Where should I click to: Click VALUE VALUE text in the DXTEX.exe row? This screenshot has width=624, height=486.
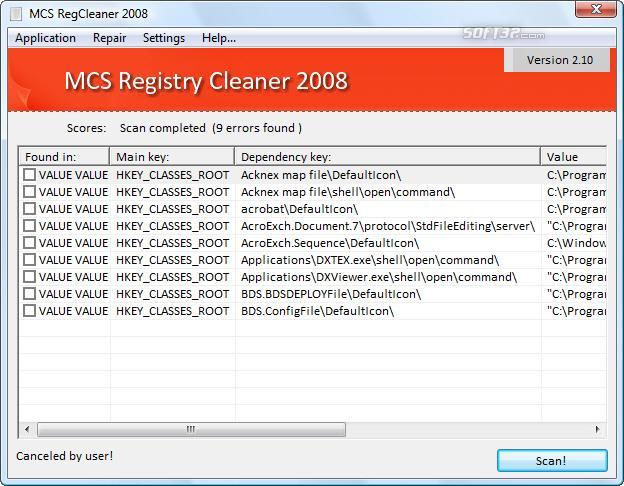tap(74, 260)
